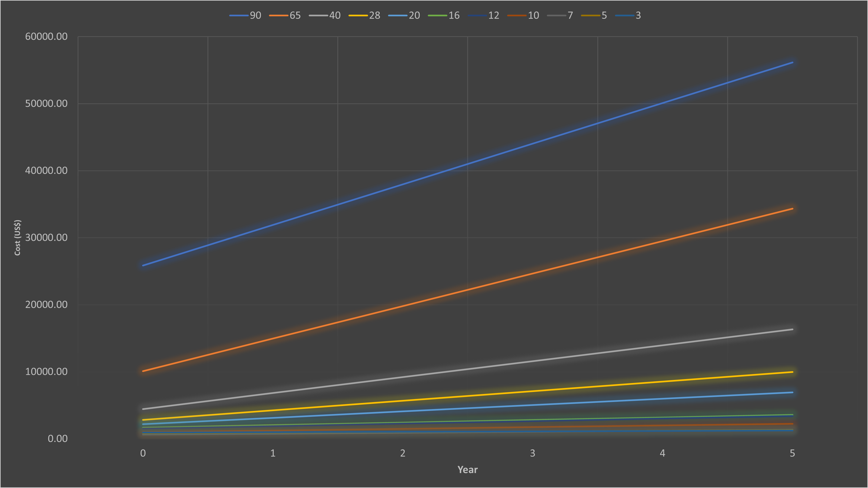Click the 3 legend entry
The width and height of the screenshot is (868, 488).
(x=628, y=15)
